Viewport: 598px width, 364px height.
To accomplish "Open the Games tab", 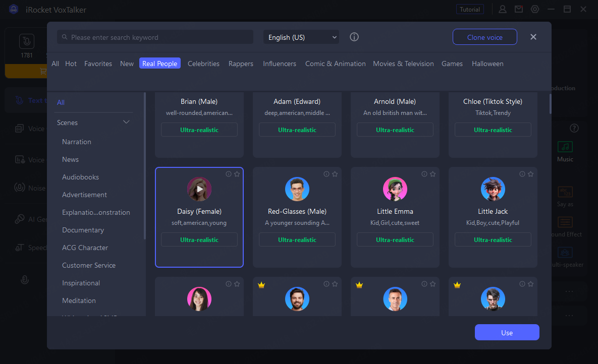I will click(452, 64).
